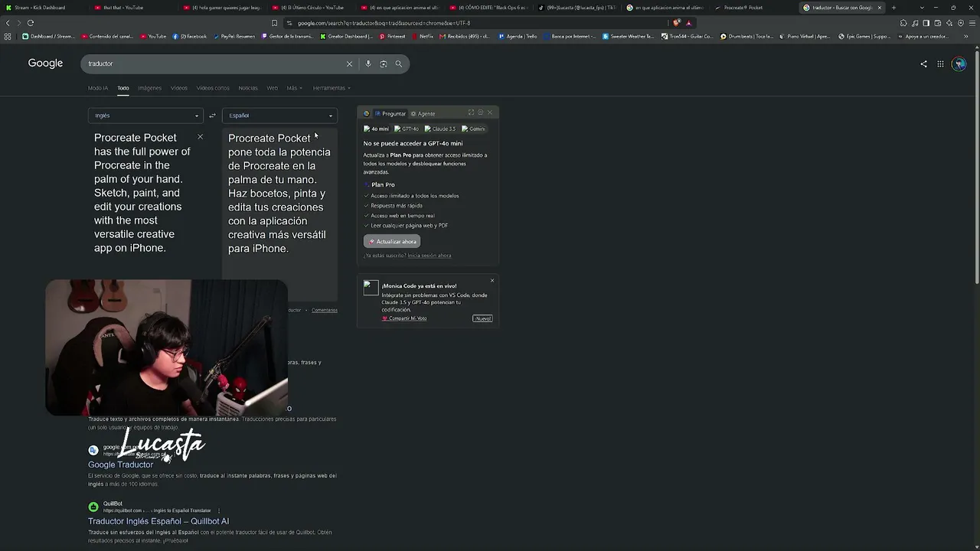The image size is (980, 551).
Task: Reload the page in Chrome
Action: (31, 23)
